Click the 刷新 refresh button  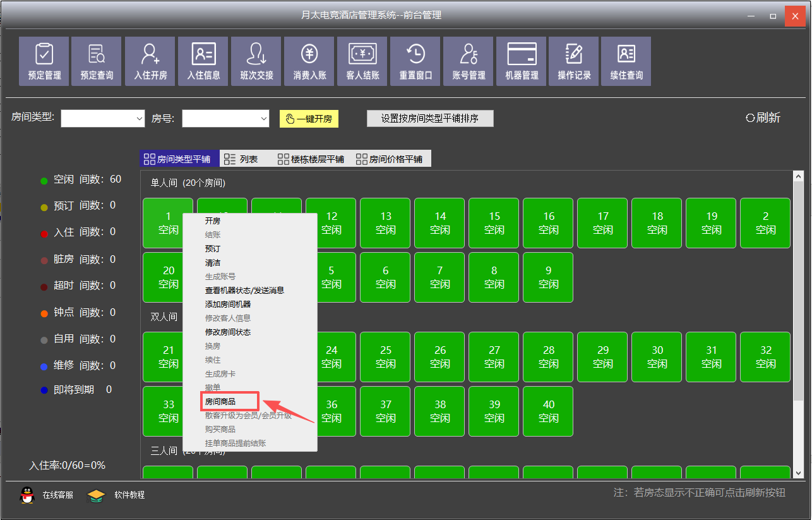pyautogui.click(x=763, y=118)
